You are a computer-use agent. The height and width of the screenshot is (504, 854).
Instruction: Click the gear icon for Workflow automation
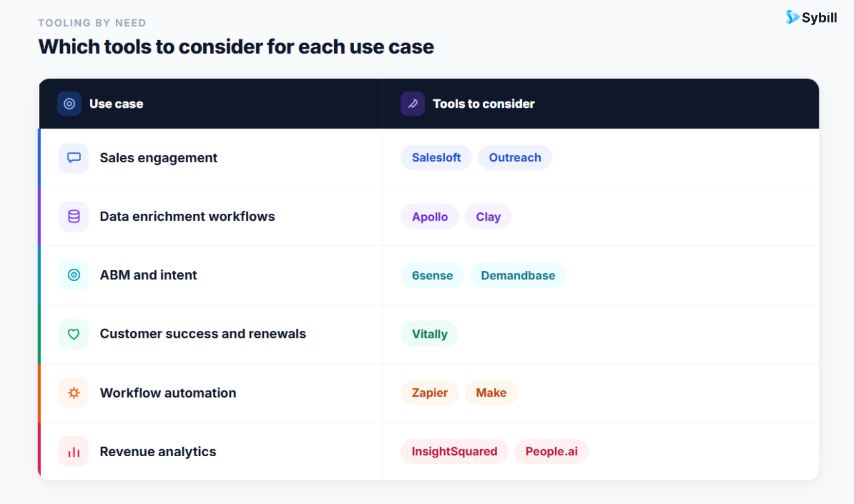(74, 393)
